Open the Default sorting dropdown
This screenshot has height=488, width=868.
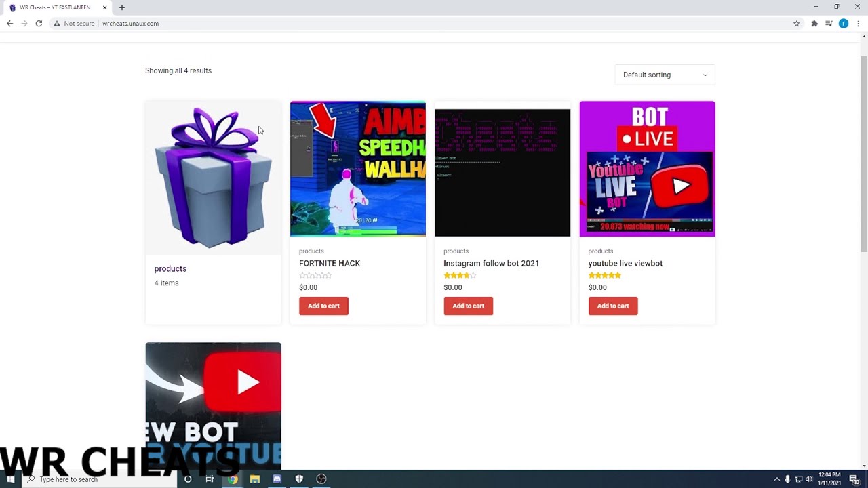(x=665, y=75)
